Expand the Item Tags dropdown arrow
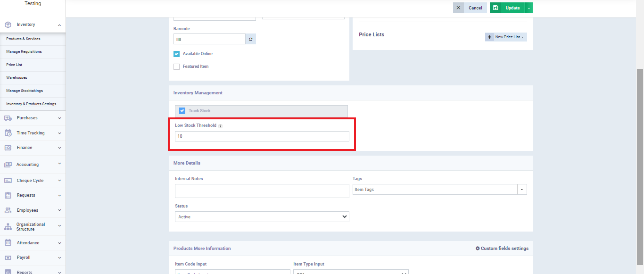The height and width of the screenshot is (274, 644). click(522, 190)
